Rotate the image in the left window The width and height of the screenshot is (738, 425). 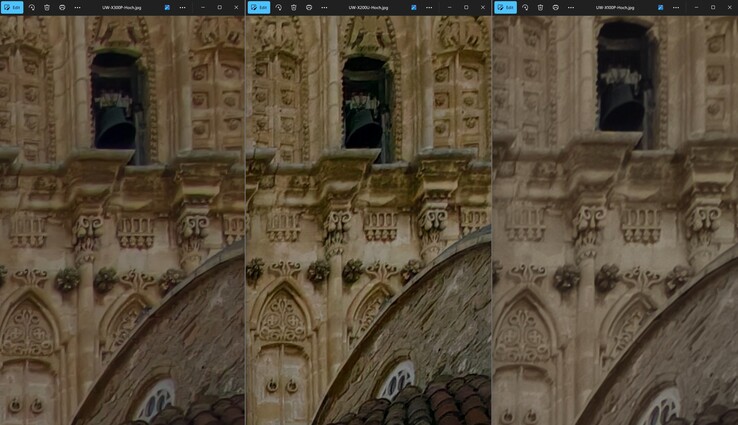coord(32,7)
